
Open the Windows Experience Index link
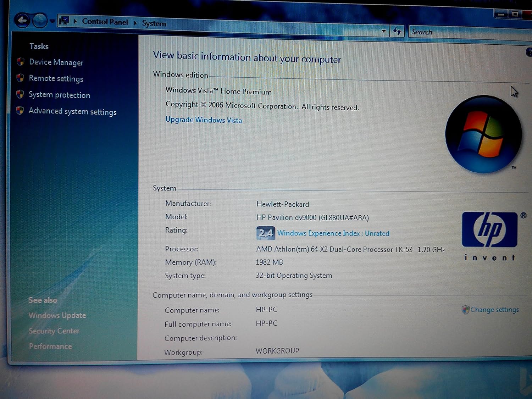point(333,233)
